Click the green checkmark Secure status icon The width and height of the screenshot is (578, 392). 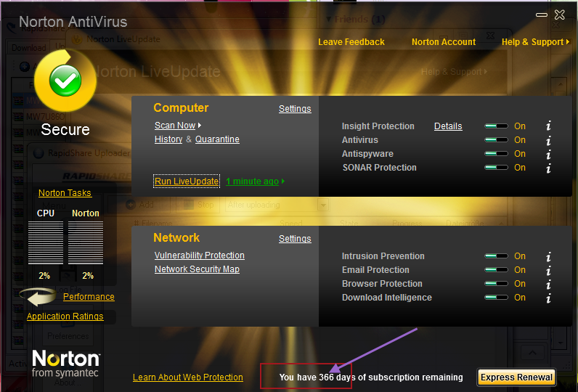[x=65, y=81]
